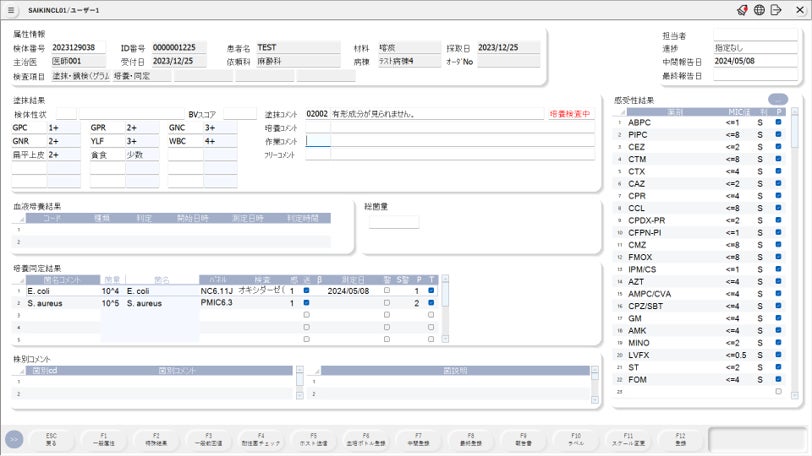Click the select-all corner of 感受性結果 grid
The height and width of the screenshot is (456, 812).
pos(620,112)
